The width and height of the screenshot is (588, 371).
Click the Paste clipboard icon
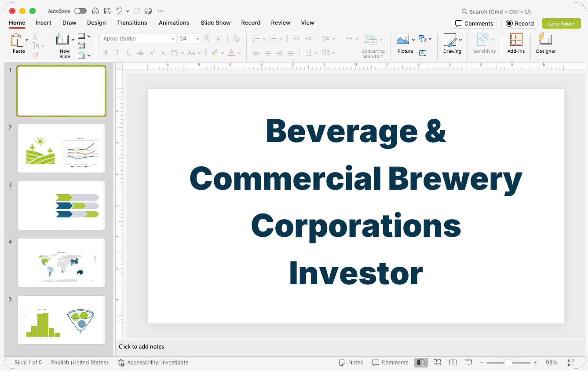point(18,40)
